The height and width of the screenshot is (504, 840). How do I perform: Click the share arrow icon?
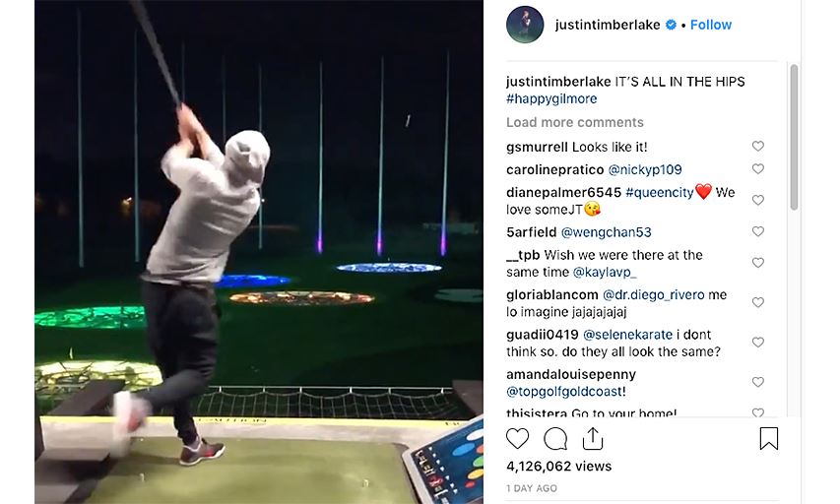point(593,439)
